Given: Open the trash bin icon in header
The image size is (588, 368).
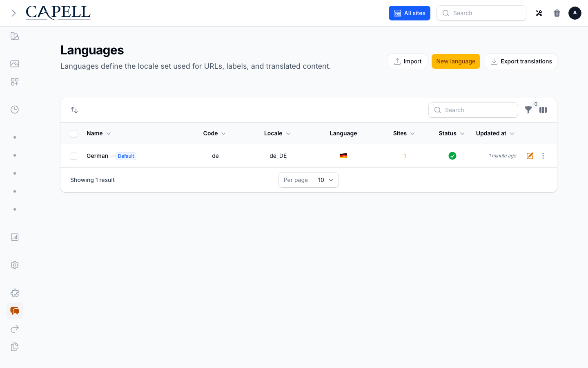Looking at the screenshot, I should [x=557, y=13].
